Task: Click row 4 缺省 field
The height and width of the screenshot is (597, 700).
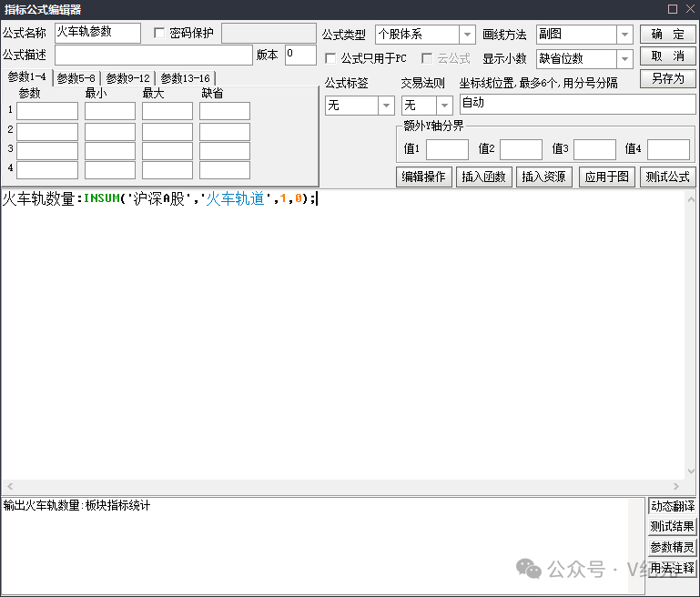Action: pyautogui.click(x=225, y=170)
